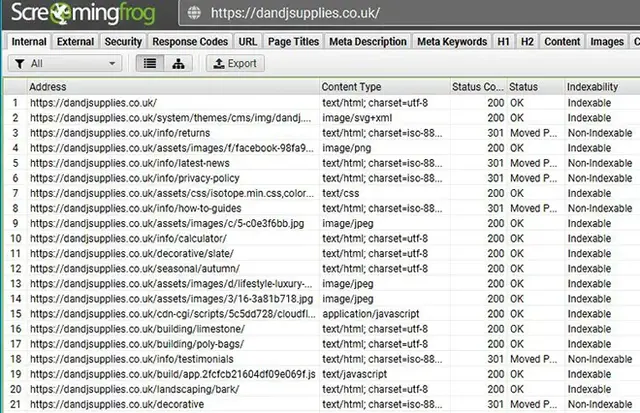Open the Meta Keywords tab
This screenshot has height=413, width=640.
pos(452,42)
